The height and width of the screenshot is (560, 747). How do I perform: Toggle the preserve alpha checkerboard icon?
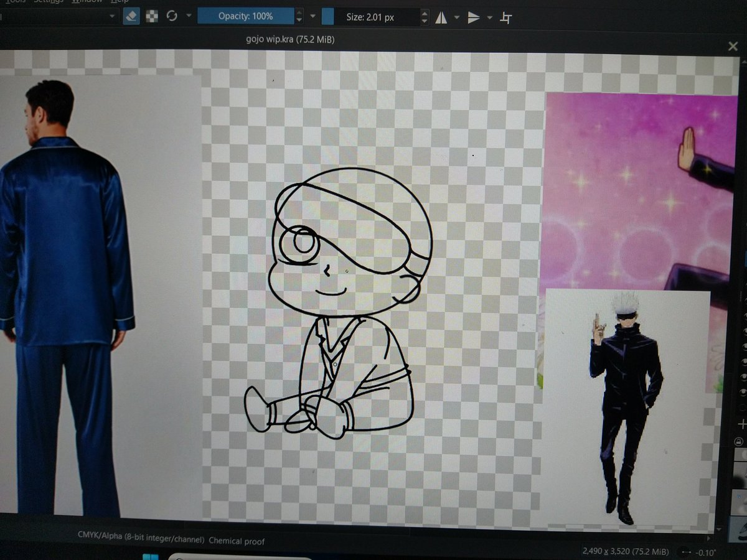tap(152, 17)
